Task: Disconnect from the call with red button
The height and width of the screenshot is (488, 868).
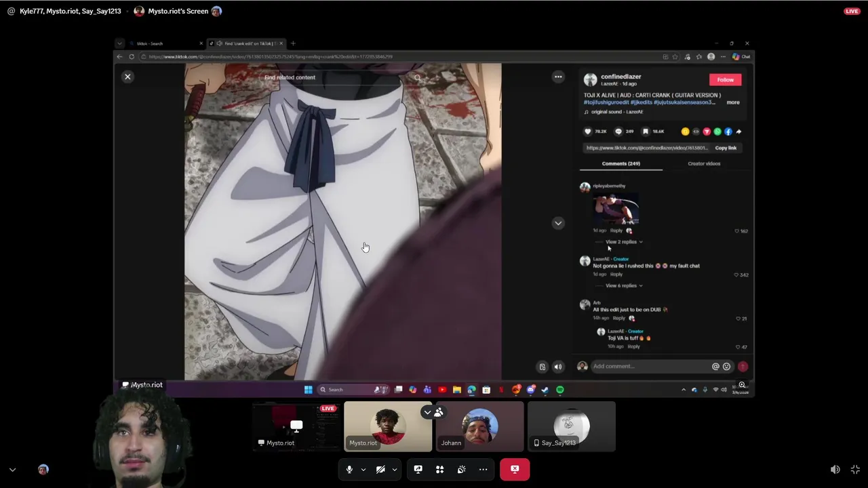Action: (x=515, y=469)
